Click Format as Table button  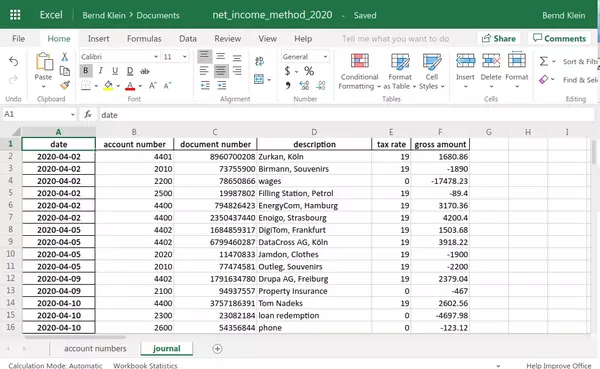pos(399,72)
